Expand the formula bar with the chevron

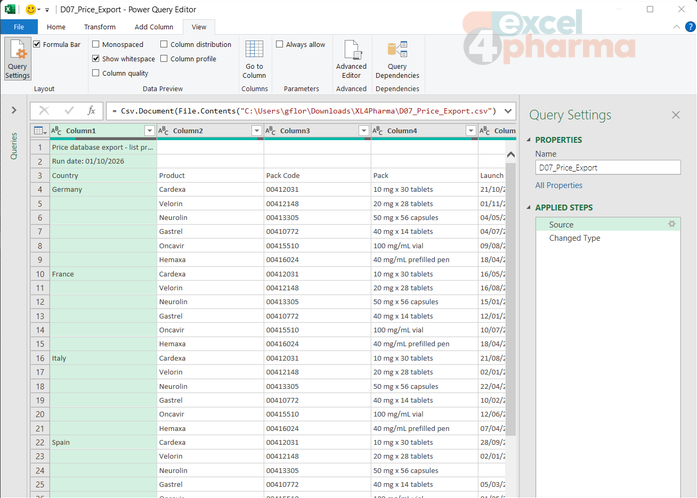tap(508, 111)
